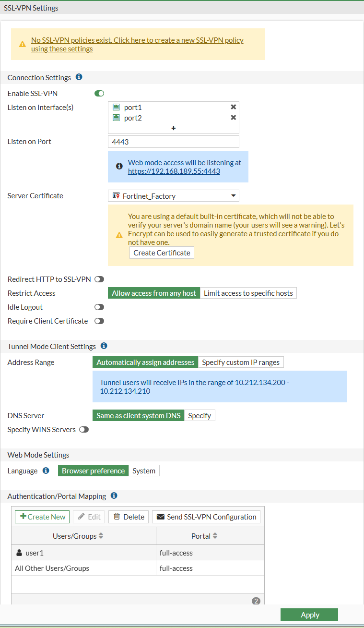Click the Edit mapping button
The height and width of the screenshot is (628, 364).
(89, 517)
